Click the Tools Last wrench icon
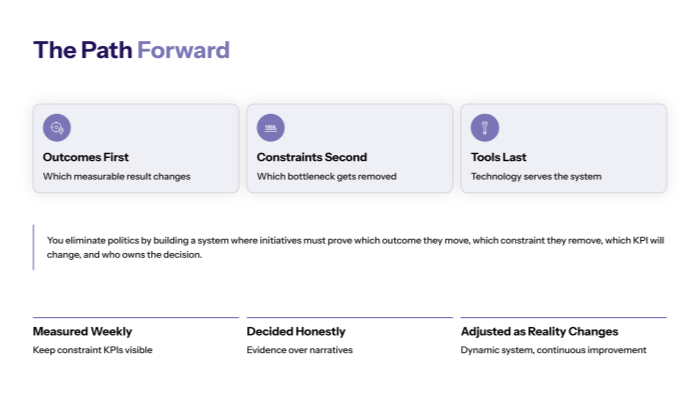700x400 pixels. pos(485,127)
